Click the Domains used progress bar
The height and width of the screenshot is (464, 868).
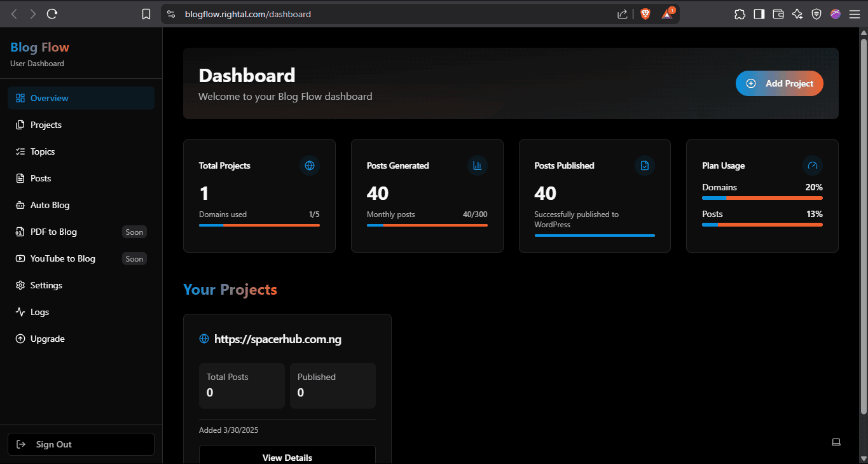tap(259, 225)
